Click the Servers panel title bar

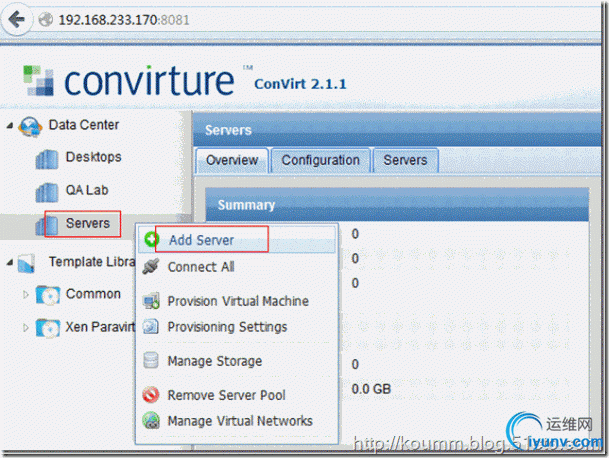pyautogui.click(x=397, y=130)
